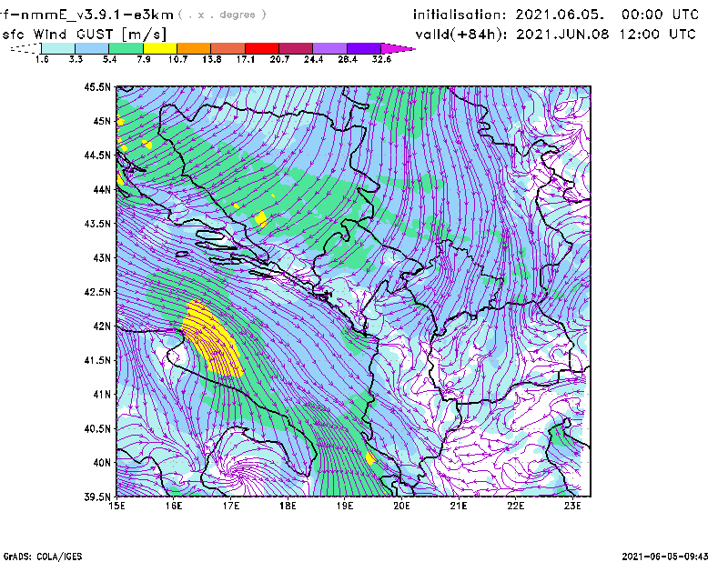Click the 21E longitude label
Screen dimensions: 728x562
click(459, 506)
